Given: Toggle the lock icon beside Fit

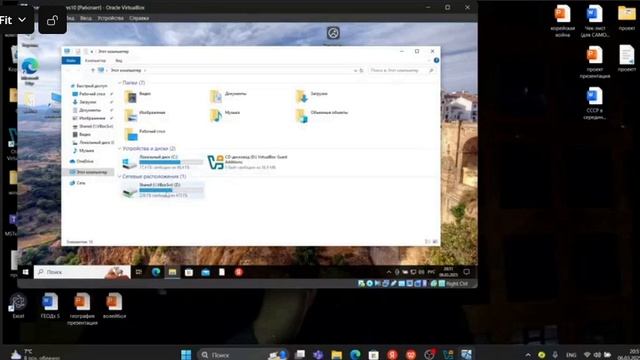Looking at the screenshot, I should (53, 20).
